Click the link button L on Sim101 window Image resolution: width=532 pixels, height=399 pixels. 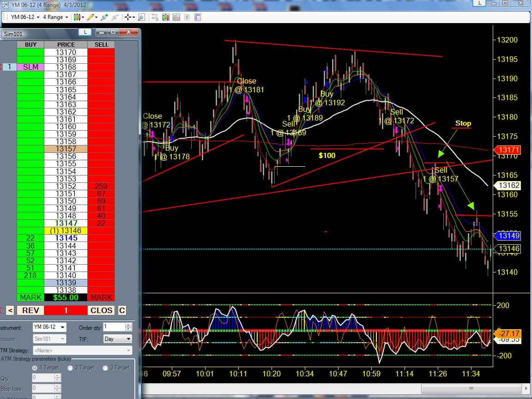[85, 32]
